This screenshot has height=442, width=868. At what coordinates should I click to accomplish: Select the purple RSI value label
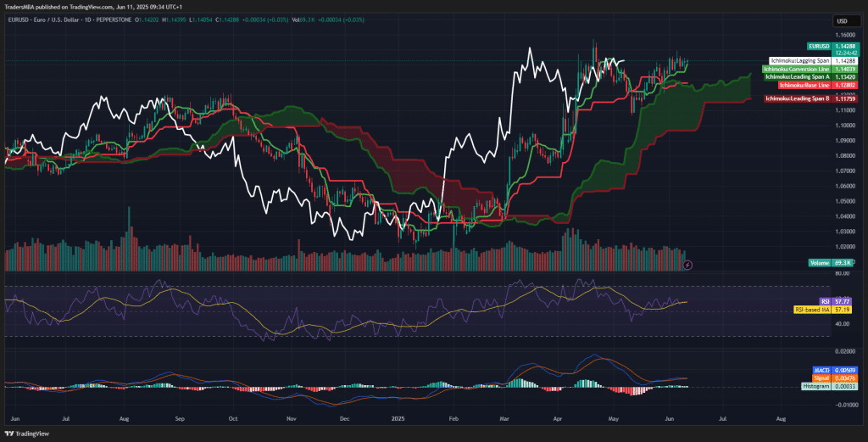824,301
